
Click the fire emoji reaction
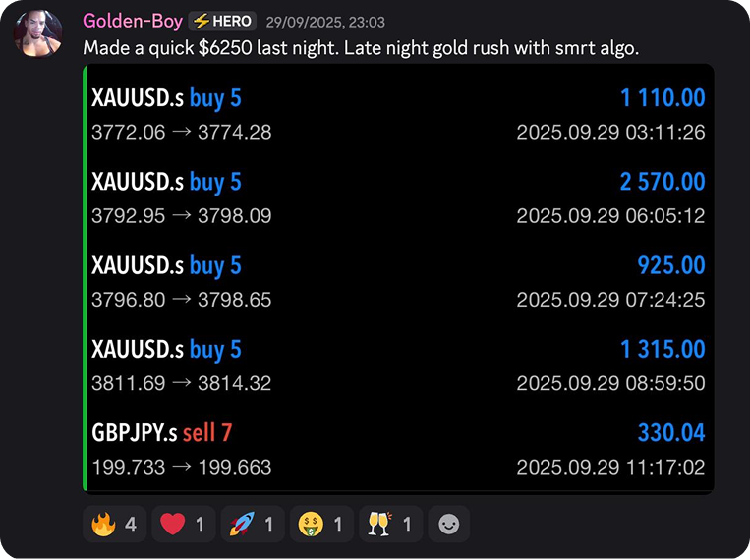pyautogui.click(x=114, y=524)
